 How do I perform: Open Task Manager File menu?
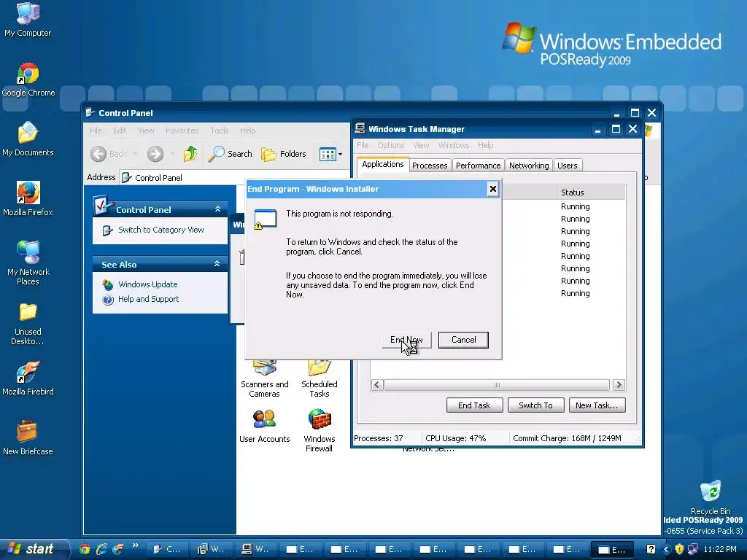coord(363,145)
